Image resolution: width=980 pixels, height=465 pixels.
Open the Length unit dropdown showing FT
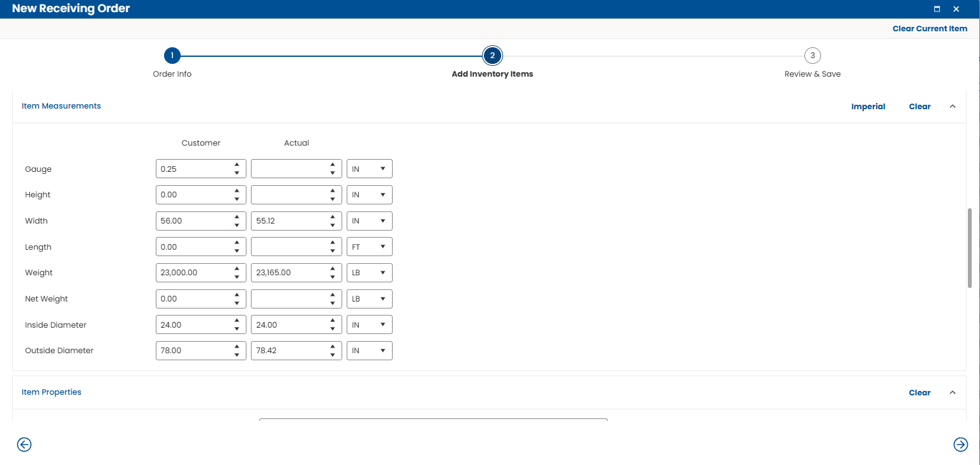[x=369, y=246]
